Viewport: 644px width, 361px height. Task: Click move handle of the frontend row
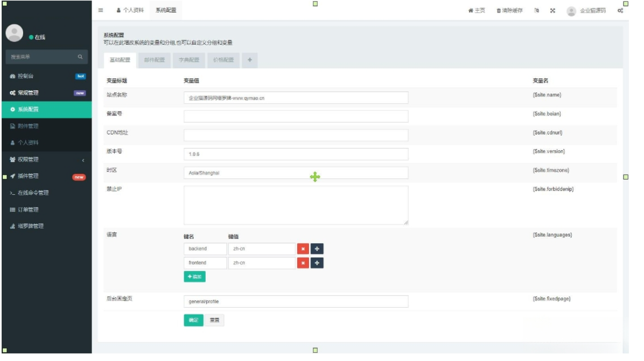point(317,263)
